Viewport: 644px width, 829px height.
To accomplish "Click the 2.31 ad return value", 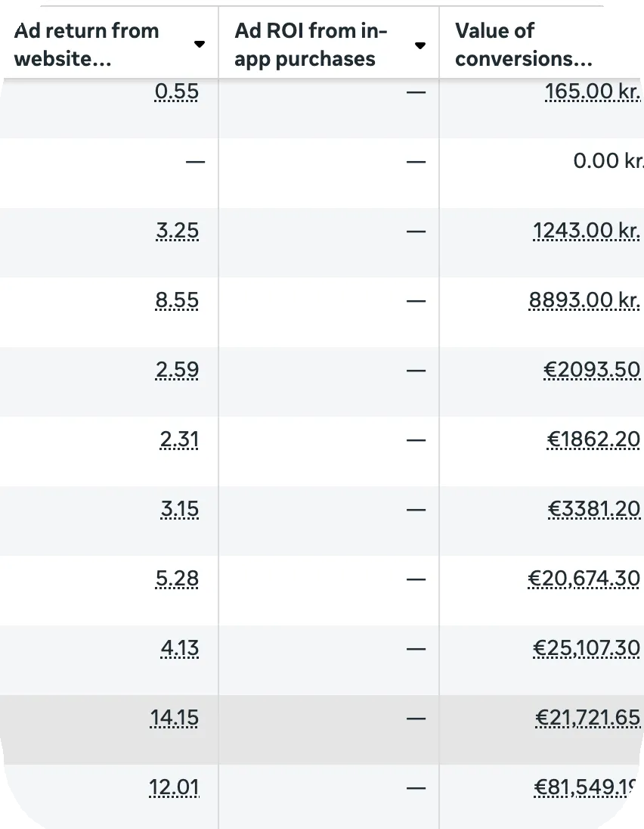I will tap(179, 440).
